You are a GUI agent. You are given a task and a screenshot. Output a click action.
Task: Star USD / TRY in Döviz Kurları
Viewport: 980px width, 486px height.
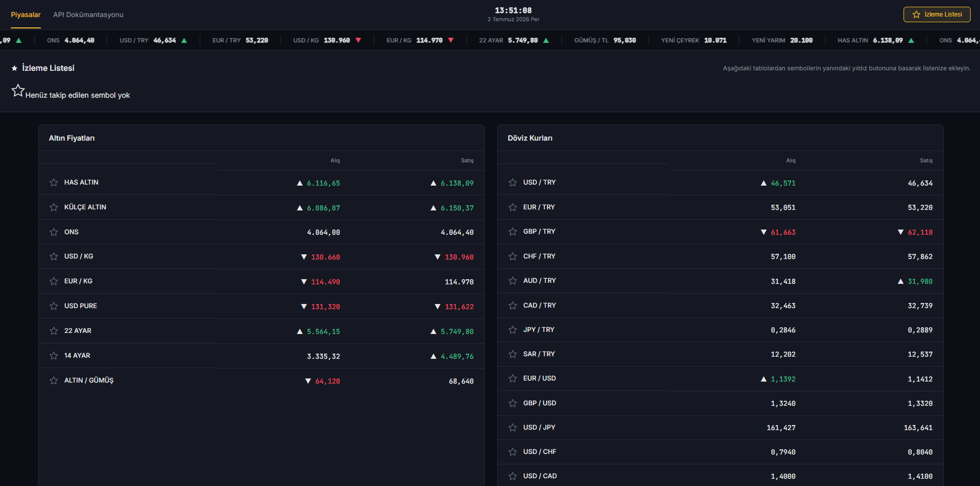513,183
